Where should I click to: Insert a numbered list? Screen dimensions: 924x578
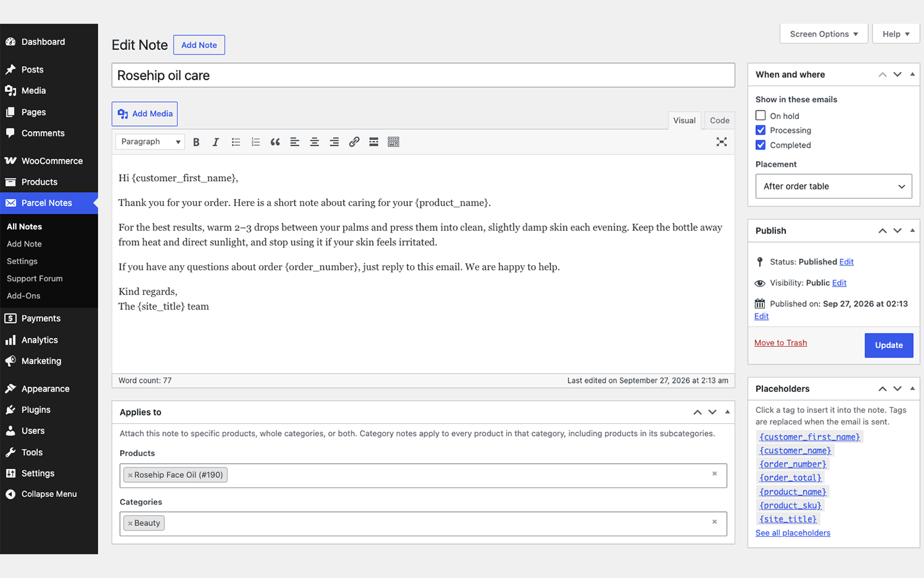pyautogui.click(x=255, y=142)
